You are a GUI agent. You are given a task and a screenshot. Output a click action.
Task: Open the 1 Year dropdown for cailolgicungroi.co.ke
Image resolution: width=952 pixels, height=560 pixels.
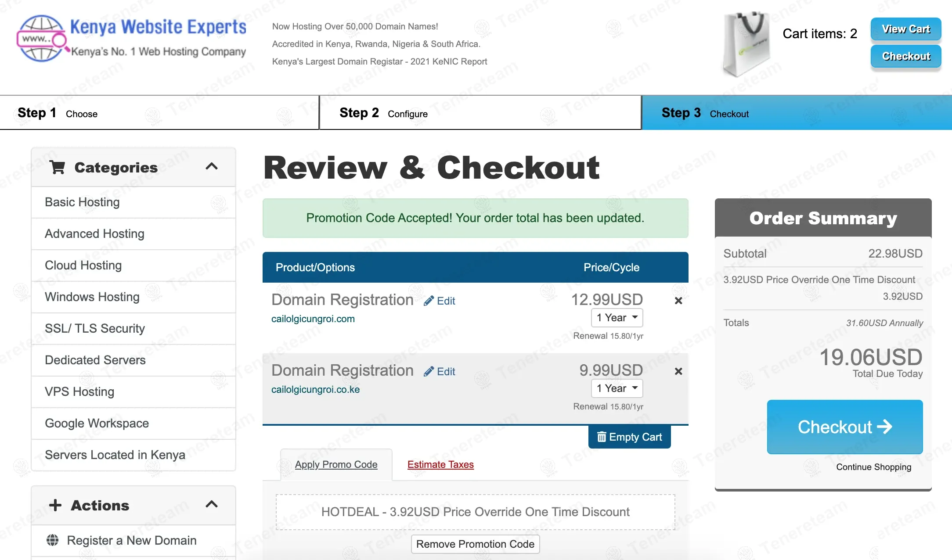coord(617,388)
